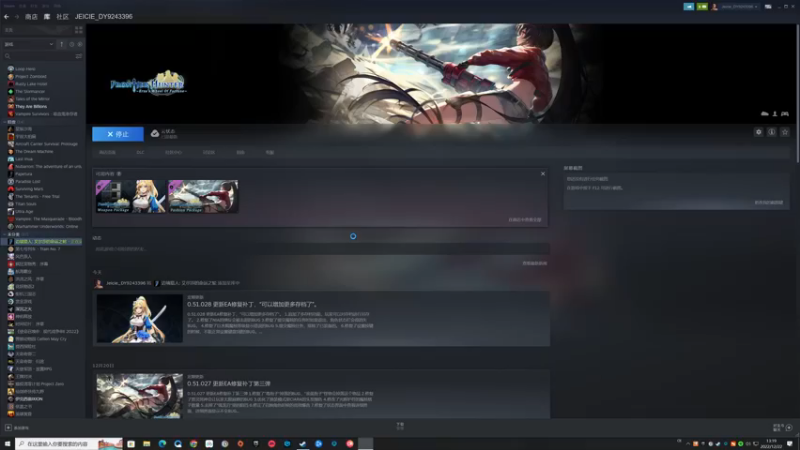Toggle the recent-activity clock filter icon
This screenshot has height=450, width=800.
(x=71, y=44)
